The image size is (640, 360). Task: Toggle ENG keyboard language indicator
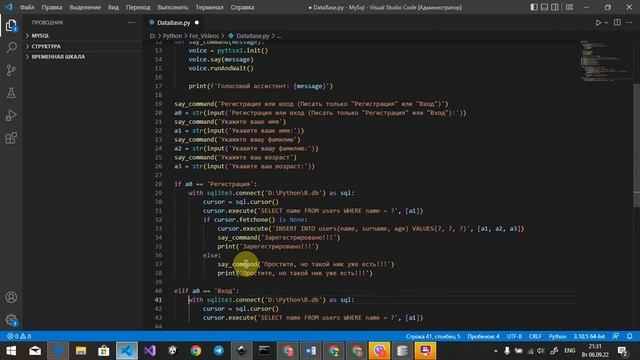pos(570,351)
